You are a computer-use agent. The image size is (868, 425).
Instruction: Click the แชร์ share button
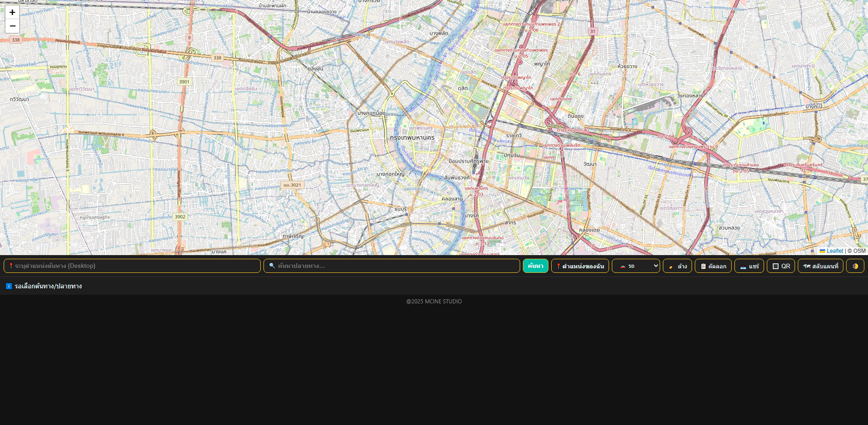749,266
